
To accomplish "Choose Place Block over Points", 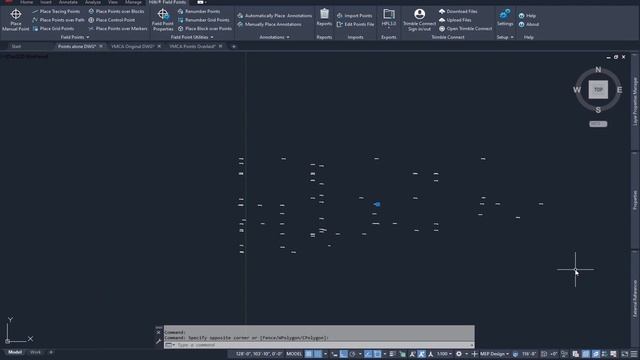I will pos(204,29).
